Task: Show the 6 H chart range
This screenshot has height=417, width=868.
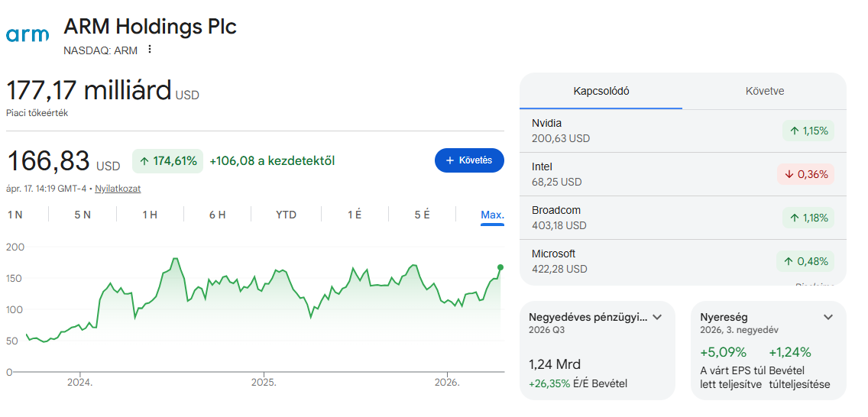Action: tap(218, 215)
